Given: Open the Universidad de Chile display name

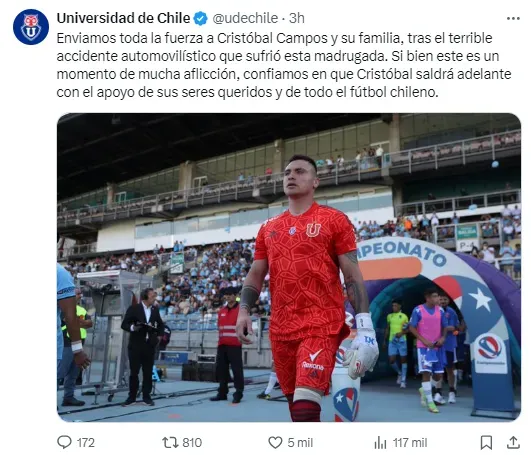Looking at the screenshot, I should 123,18.
